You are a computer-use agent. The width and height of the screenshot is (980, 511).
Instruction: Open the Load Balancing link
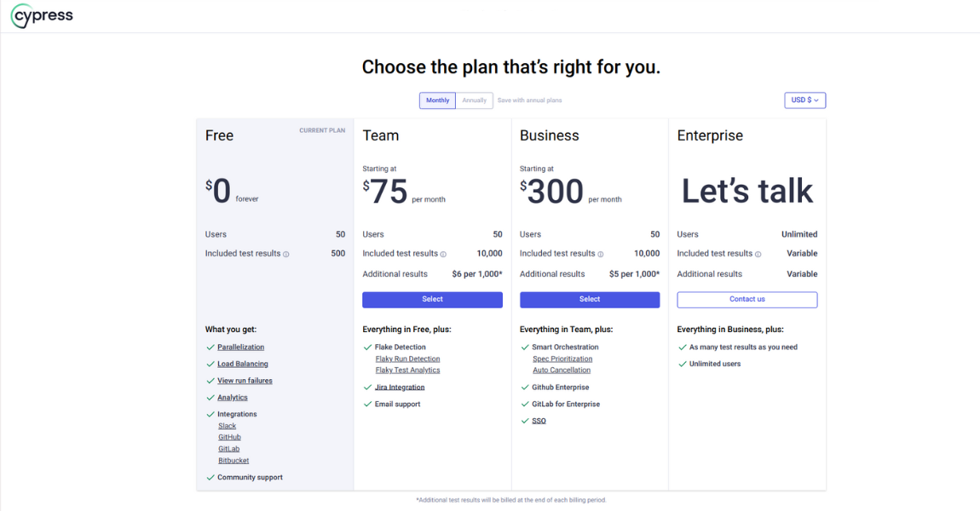pos(242,365)
